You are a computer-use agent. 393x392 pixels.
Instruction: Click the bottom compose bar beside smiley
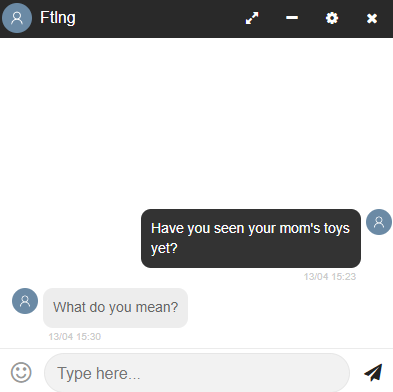[x=196, y=371]
